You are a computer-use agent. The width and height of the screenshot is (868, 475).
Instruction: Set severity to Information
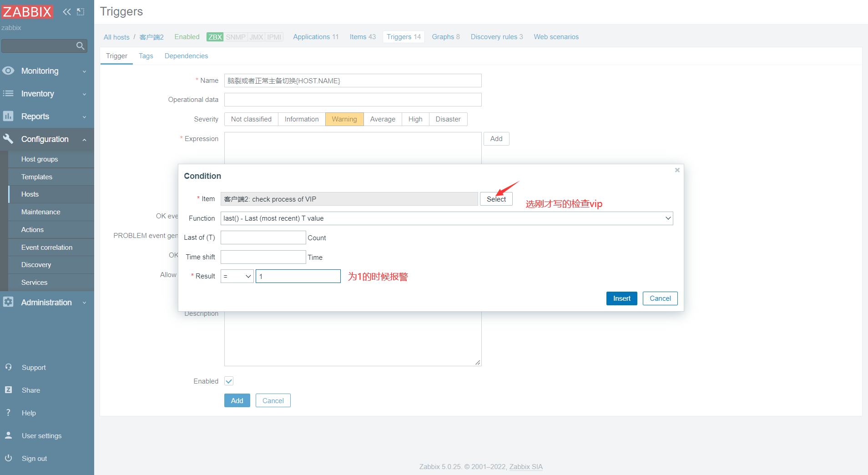(x=302, y=119)
